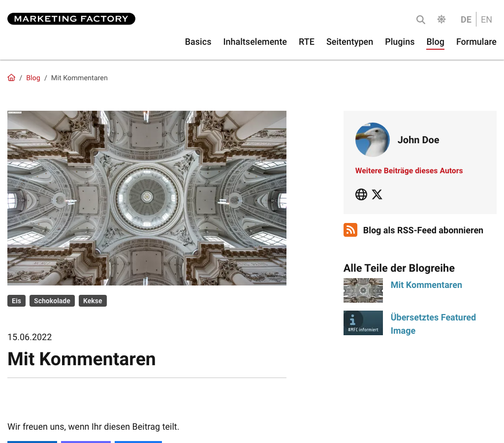Open the Seitentypen menu
Screen dimensions: 504x443
click(349, 42)
